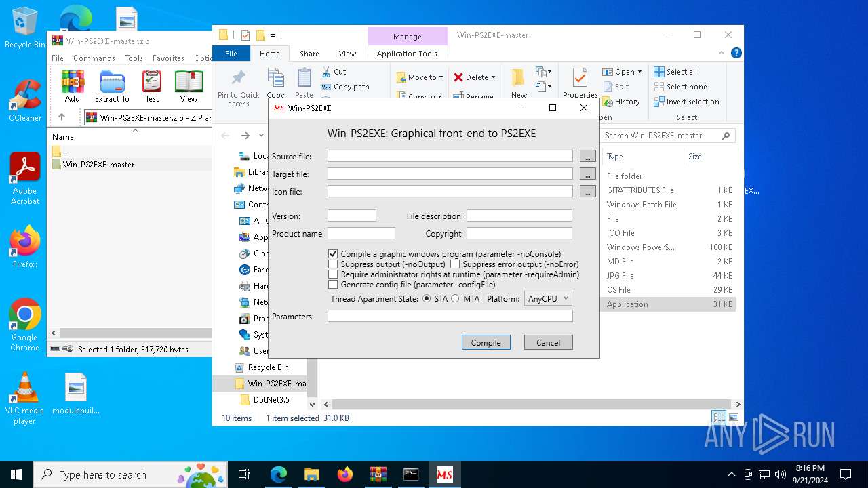Open Platform AnyCPU dropdown
Image resolution: width=868 pixels, height=488 pixels.
point(548,298)
